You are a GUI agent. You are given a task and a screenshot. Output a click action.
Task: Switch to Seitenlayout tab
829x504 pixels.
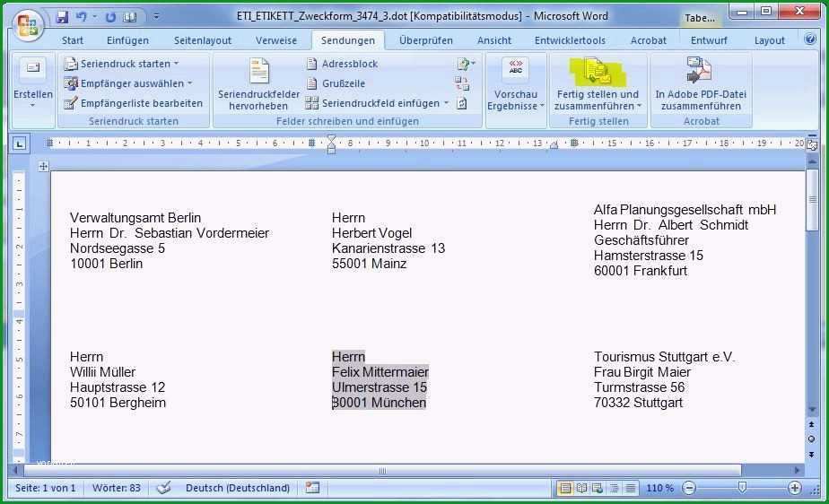click(x=203, y=40)
